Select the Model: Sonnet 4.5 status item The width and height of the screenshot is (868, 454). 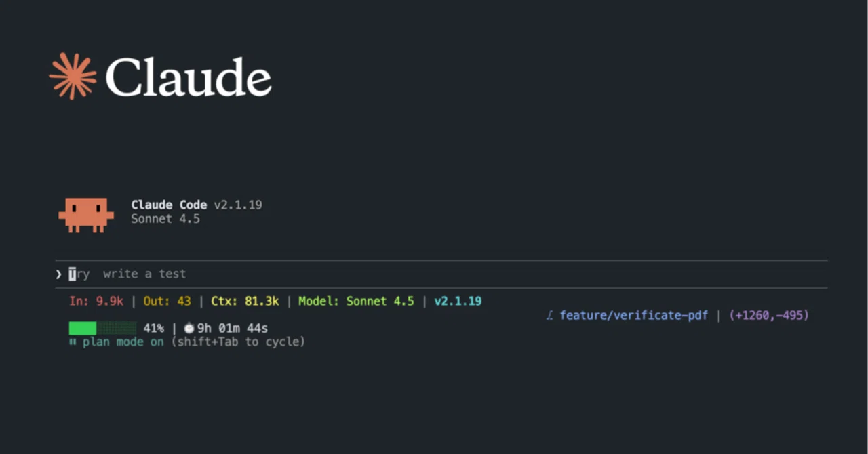[x=356, y=301]
